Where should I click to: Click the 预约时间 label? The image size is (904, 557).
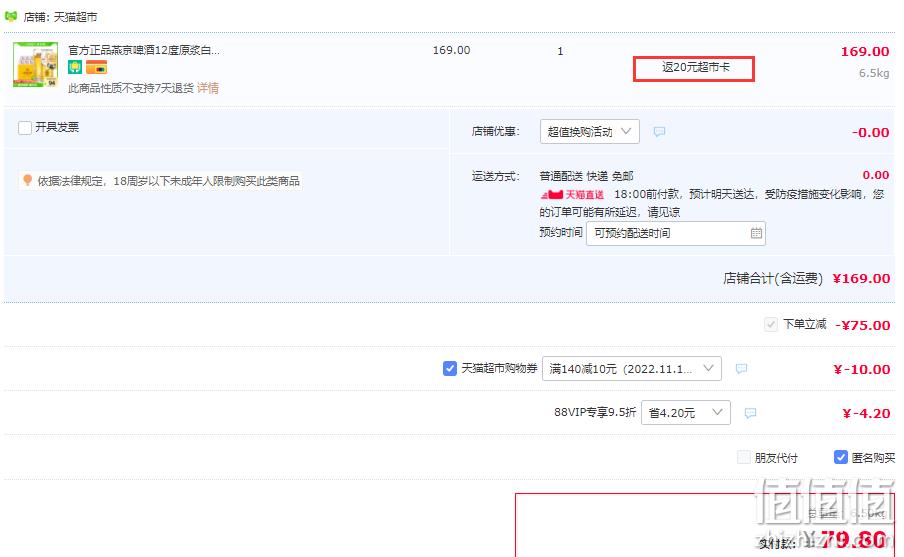[561, 232]
